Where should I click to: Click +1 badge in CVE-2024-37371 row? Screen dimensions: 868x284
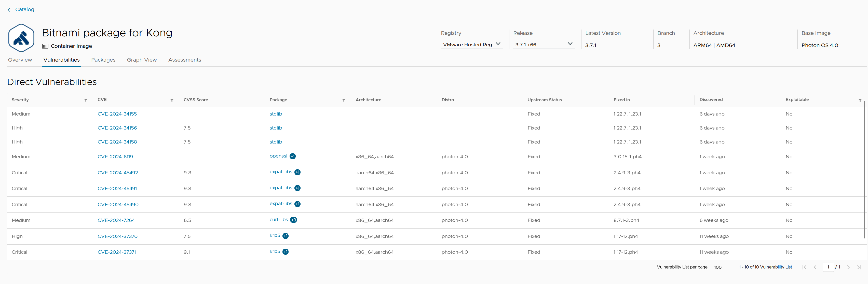click(286, 252)
